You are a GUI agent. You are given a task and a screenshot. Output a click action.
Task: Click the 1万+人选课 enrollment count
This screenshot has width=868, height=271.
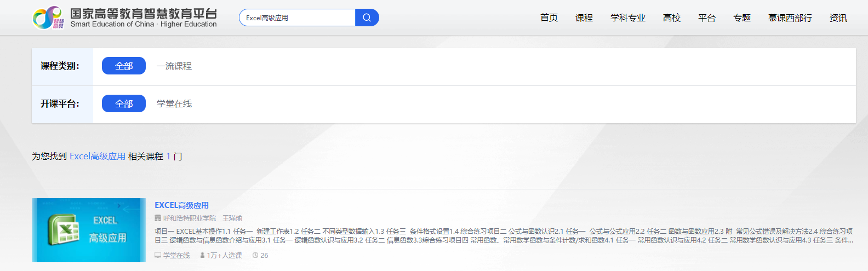224,256
